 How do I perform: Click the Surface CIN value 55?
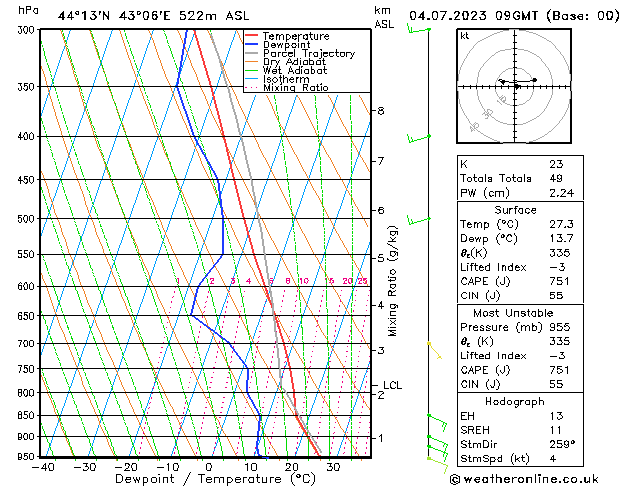(x=556, y=296)
